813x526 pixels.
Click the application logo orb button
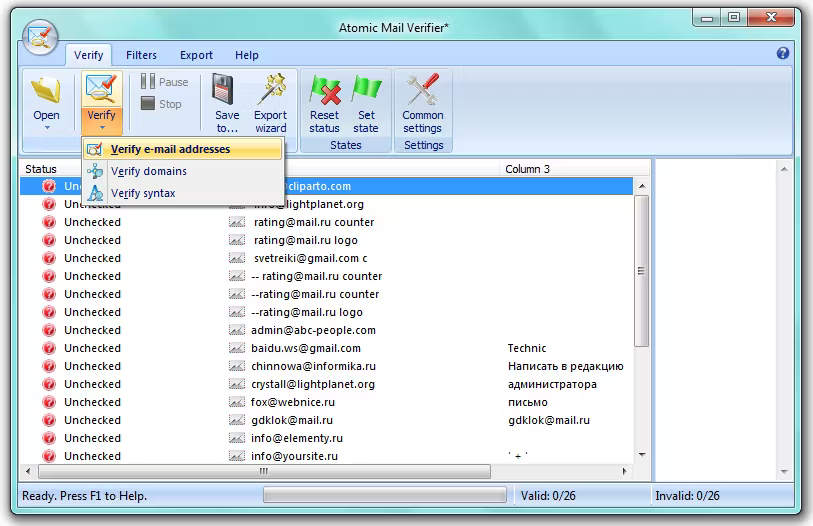[x=41, y=38]
